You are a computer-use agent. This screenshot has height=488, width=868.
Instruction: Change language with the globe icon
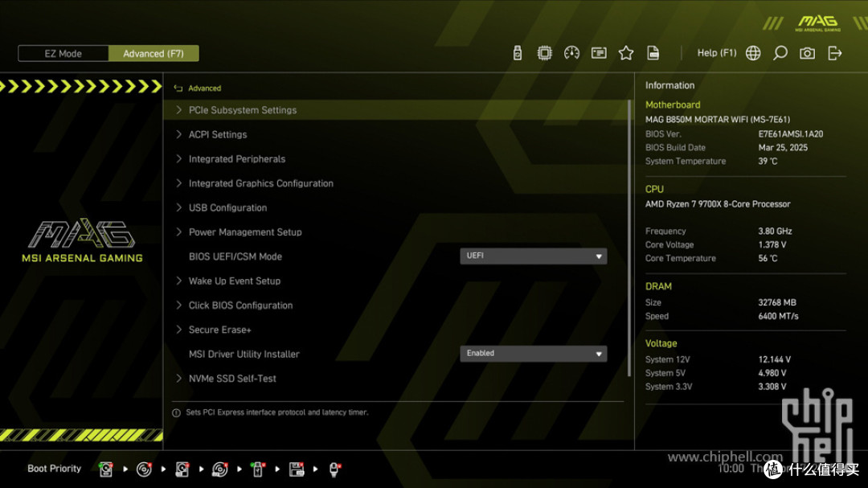point(753,53)
